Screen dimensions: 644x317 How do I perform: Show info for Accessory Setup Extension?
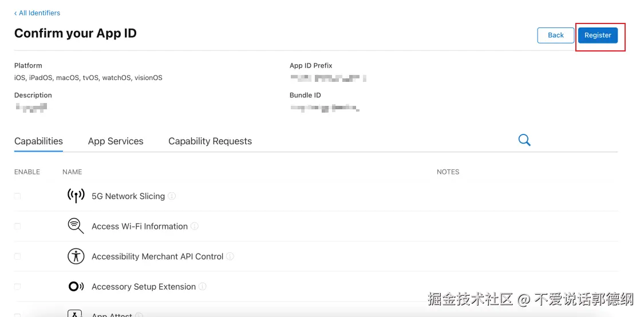point(203,287)
